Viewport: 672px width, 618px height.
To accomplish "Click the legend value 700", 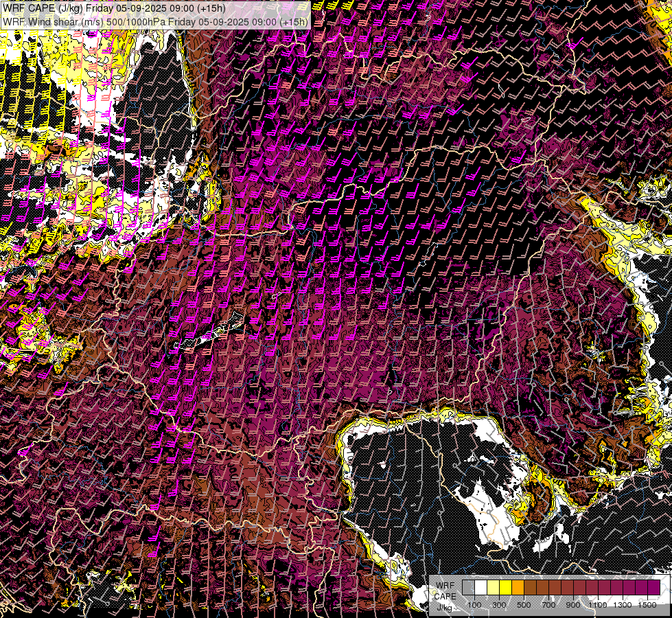I will pyautogui.click(x=548, y=605).
